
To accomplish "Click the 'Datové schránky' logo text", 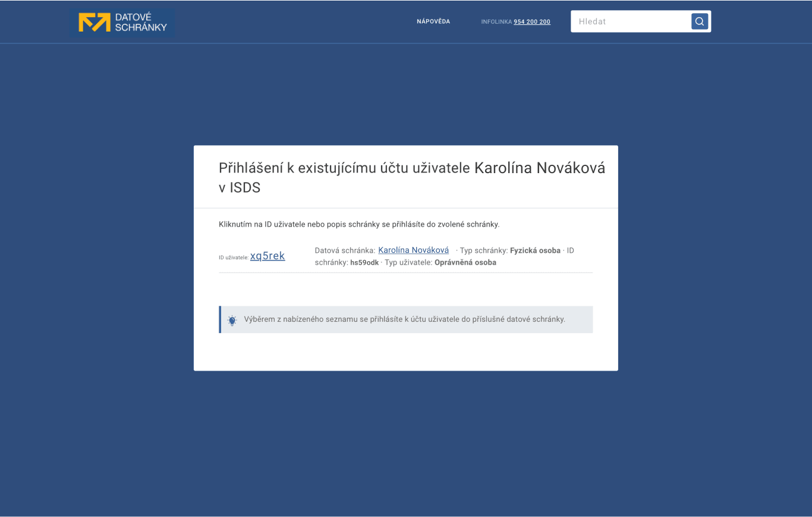I will click(x=141, y=22).
